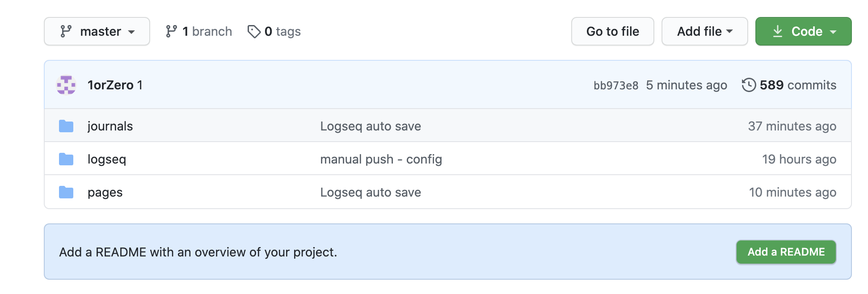This screenshot has width=868, height=294.
Task: Open the Add file dropdown
Action: pyautogui.click(x=704, y=31)
